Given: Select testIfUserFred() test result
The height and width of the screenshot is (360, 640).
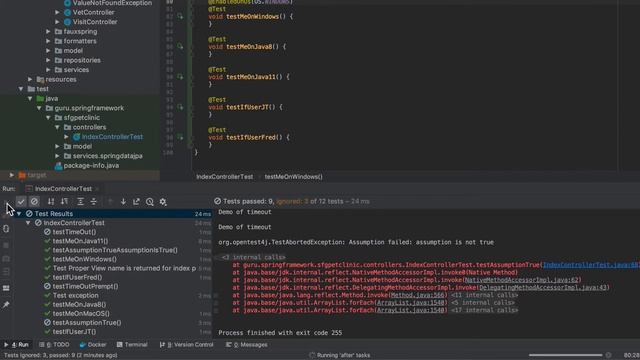Looking at the screenshot, I should coord(77,277).
